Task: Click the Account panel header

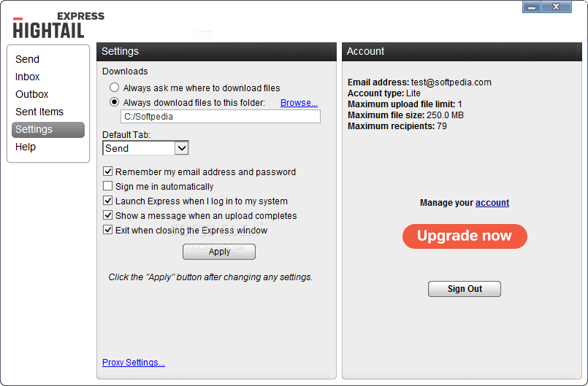Action: coord(462,51)
